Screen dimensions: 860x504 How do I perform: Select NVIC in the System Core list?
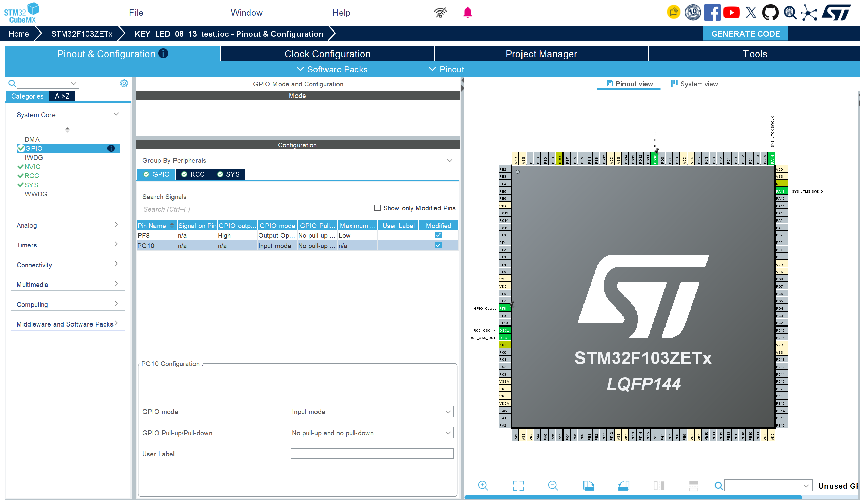33,167
